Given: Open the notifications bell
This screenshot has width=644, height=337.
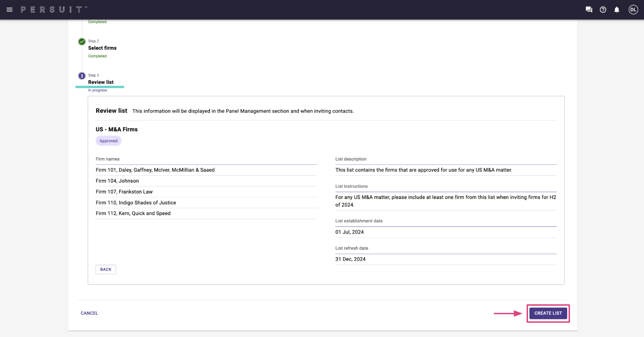Looking at the screenshot, I should point(617,10).
